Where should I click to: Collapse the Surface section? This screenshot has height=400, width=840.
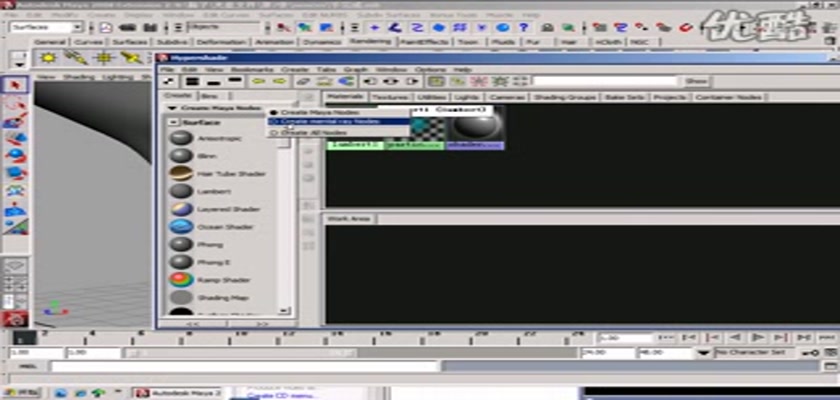[173, 122]
